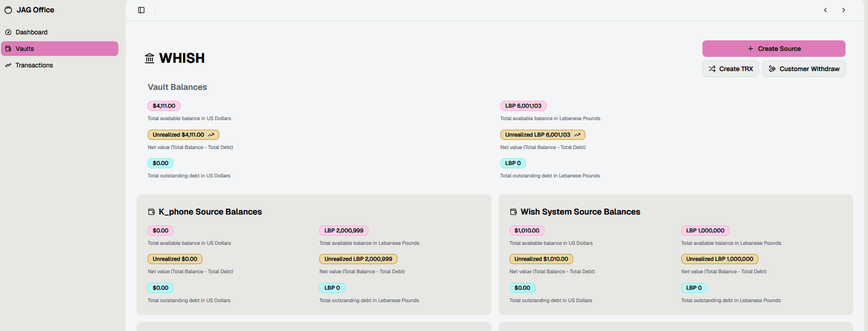
Task: Click the trend arrow in Unrealized $4,111.00 badge
Action: click(x=211, y=135)
